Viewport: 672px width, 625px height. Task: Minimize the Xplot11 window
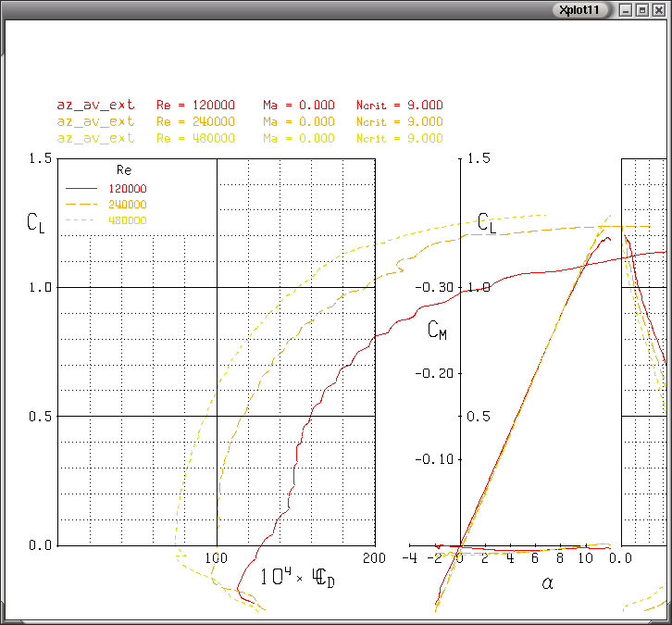coord(626,10)
